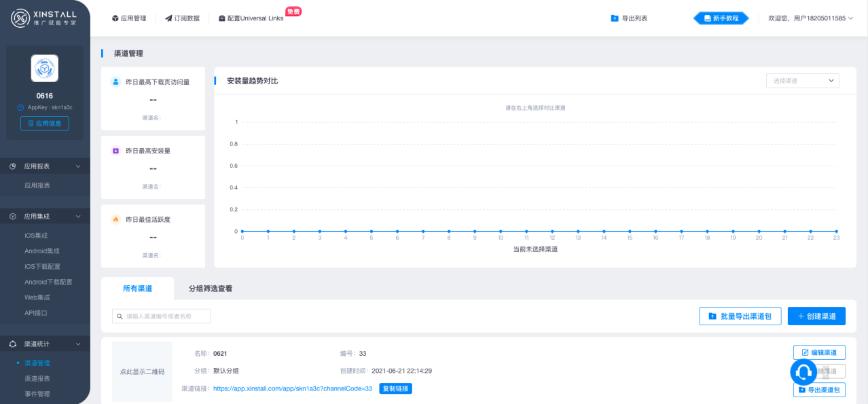Open the channel link URL
The height and width of the screenshot is (404, 868).
coord(293,388)
